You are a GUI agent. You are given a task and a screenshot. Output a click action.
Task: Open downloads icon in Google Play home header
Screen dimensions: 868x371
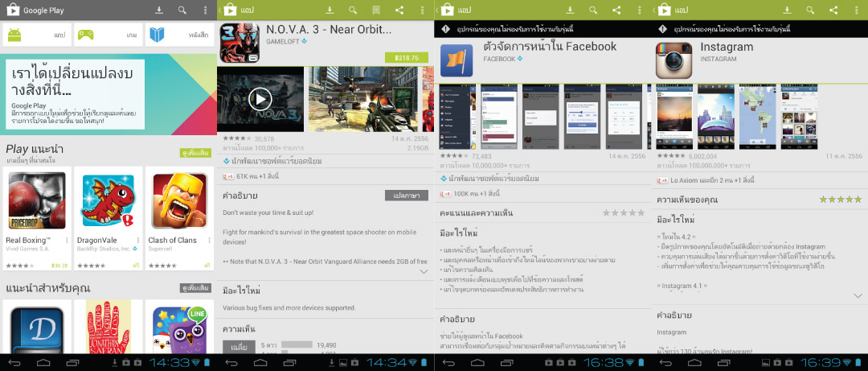click(159, 10)
